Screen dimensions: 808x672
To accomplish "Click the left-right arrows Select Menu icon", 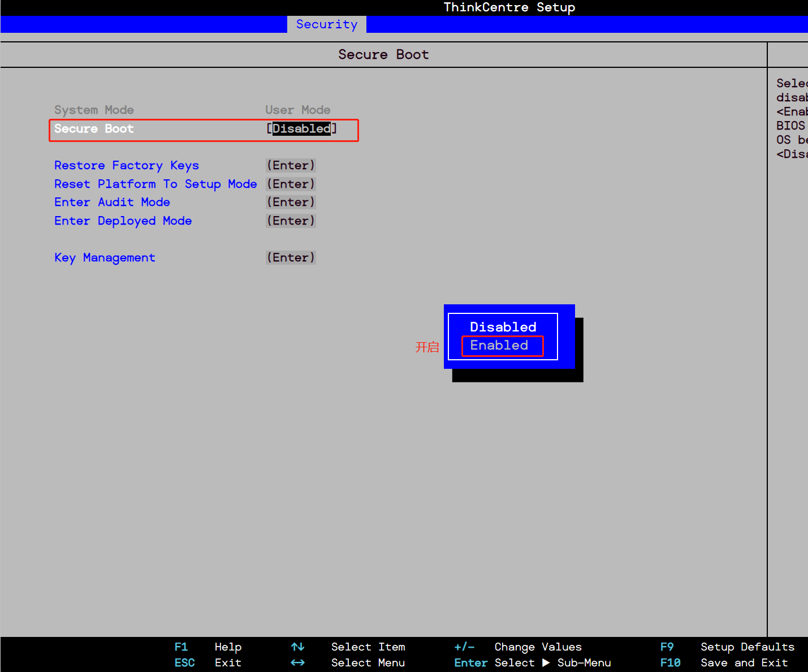I will tap(297, 662).
